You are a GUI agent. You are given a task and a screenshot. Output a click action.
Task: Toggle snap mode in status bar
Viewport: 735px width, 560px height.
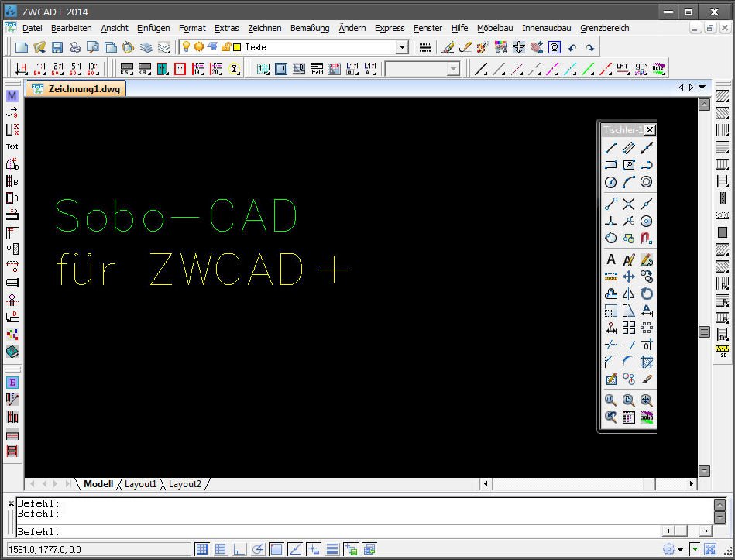pos(201,548)
